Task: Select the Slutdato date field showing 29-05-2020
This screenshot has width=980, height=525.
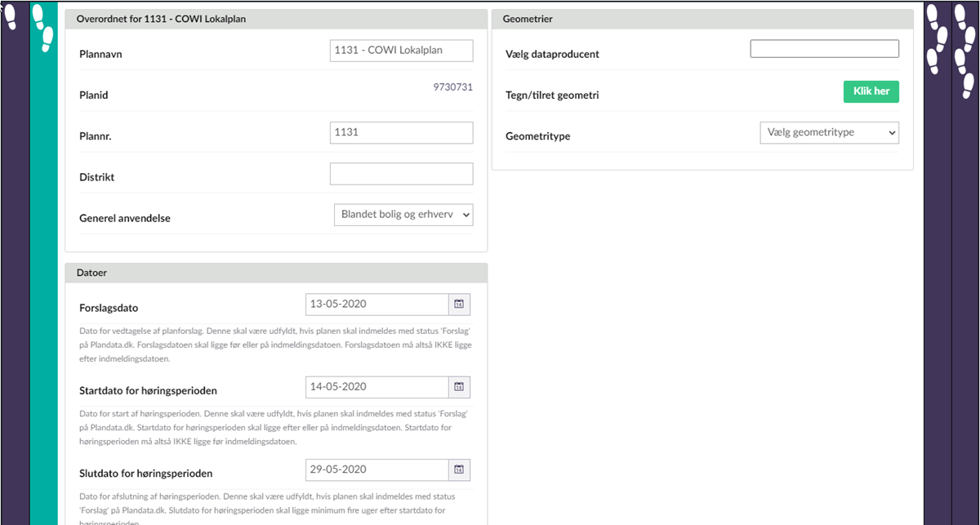Action: pos(376,469)
